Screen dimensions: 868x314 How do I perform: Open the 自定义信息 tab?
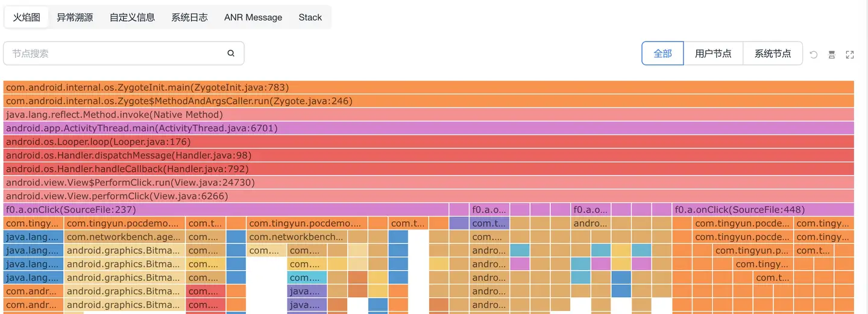pos(132,17)
